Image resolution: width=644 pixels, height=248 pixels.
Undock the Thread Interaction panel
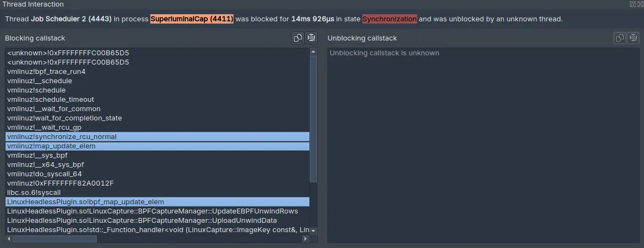[633, 4]
